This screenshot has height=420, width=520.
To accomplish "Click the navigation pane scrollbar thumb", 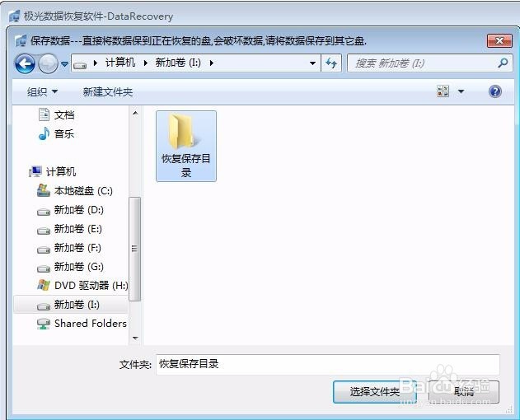I will click(x=134, y=249).
